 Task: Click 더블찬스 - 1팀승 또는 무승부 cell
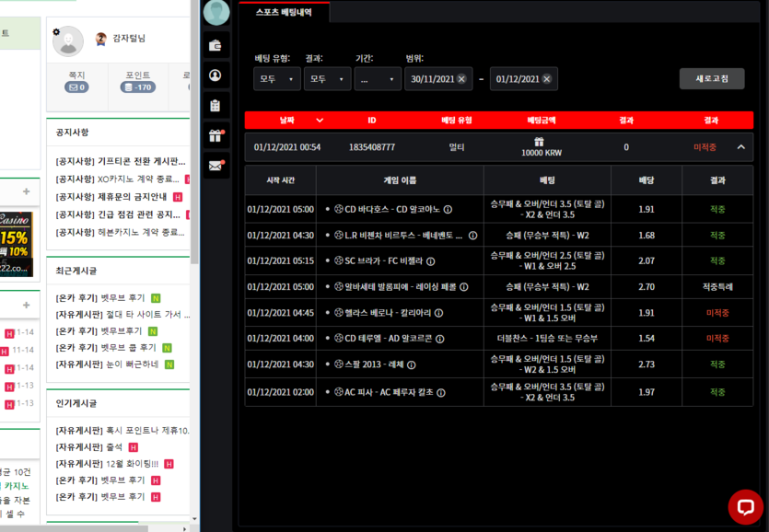(x=547, y=339)
